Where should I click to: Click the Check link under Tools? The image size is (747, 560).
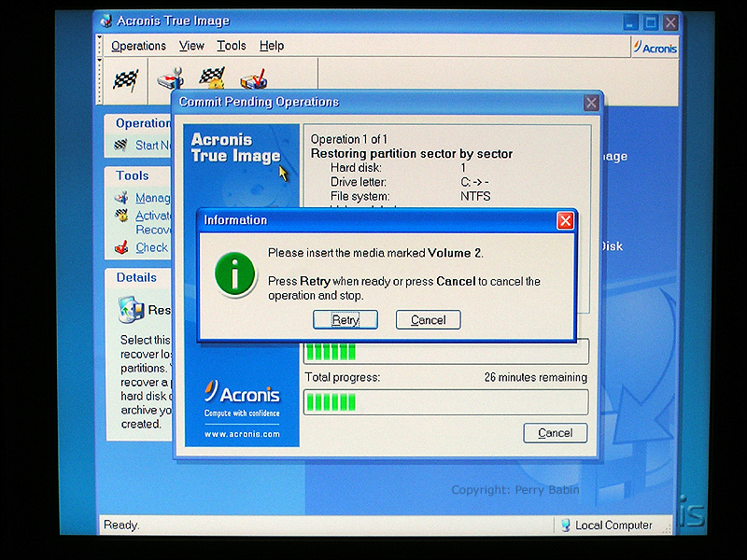151,247
